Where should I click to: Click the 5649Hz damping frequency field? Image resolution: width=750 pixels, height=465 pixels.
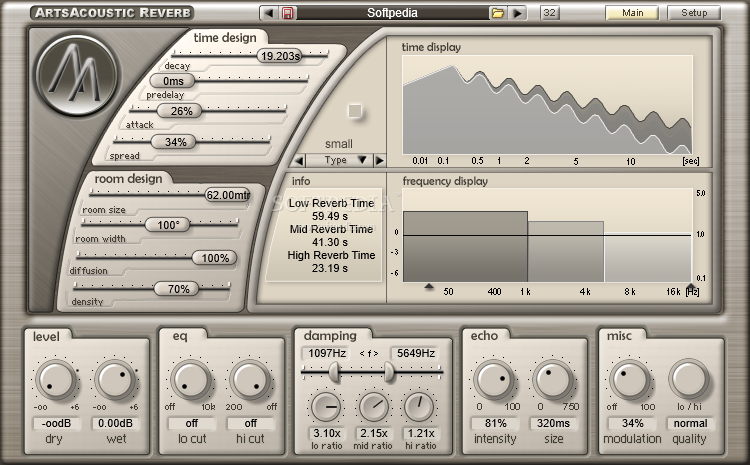pos(416,353)
